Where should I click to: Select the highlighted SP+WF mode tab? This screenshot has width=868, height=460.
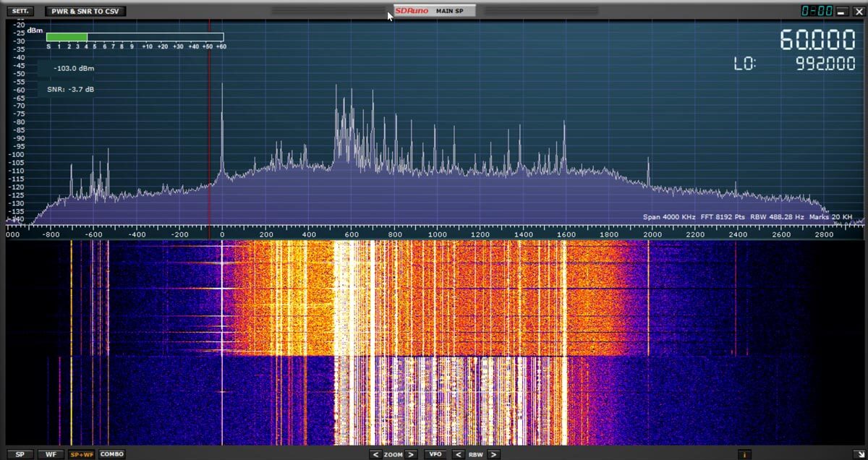click(x=81, y=454)
